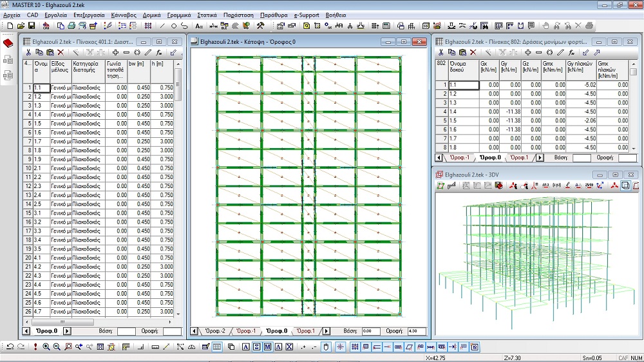
Task: Switch to Όροφ.1 tab in plan view
Action: pyautogui.click(x=308, y=331)
